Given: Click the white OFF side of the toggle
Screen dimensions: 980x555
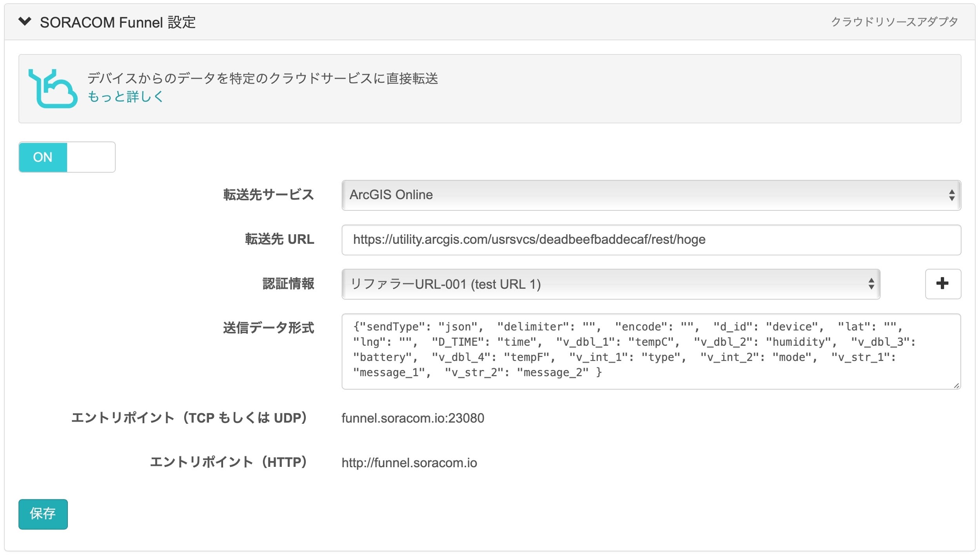Looking at the screenshot, I should coord(91,157).
